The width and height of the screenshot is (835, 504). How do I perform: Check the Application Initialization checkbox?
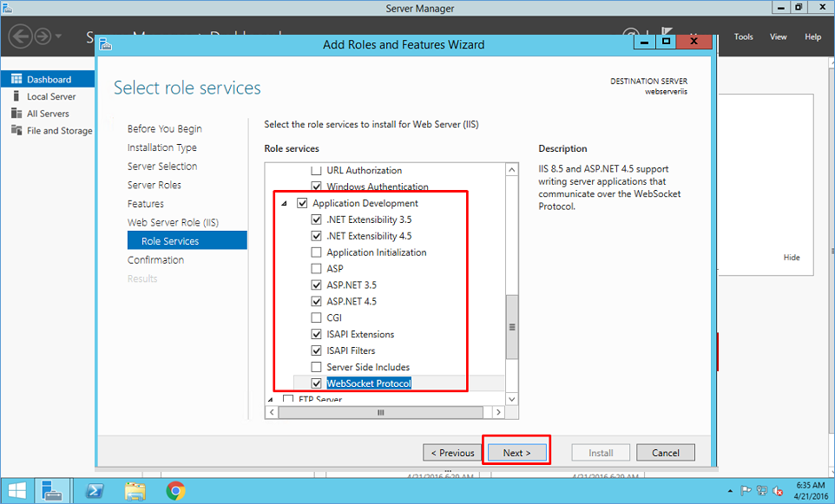[x=316, y=252]
